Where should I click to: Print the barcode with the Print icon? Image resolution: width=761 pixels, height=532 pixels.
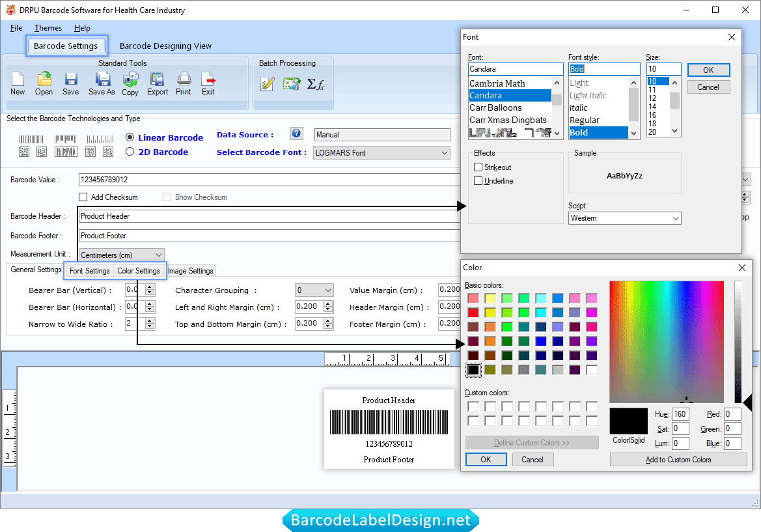coord(184,83)
